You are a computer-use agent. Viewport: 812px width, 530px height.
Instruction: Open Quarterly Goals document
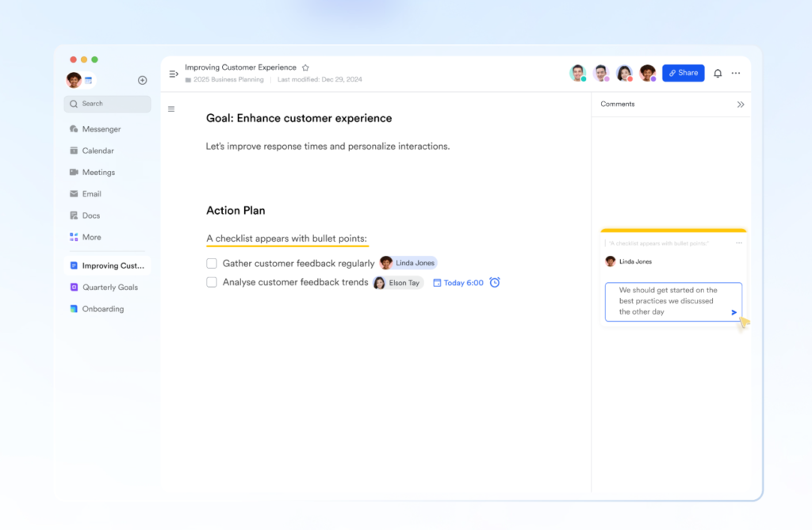pyautogui.click(x=109, y=288)
